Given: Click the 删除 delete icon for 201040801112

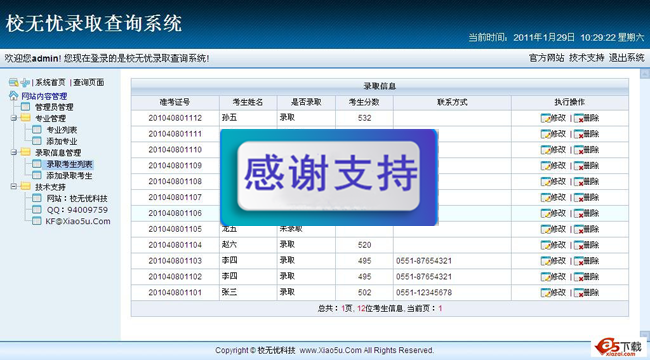Looking at the screenshot, I should click(587, 118).
